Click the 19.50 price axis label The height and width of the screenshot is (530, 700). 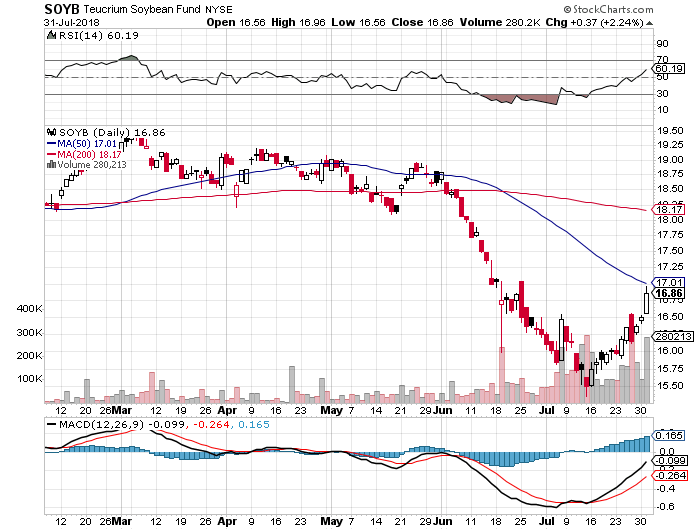tap(670, 130)
